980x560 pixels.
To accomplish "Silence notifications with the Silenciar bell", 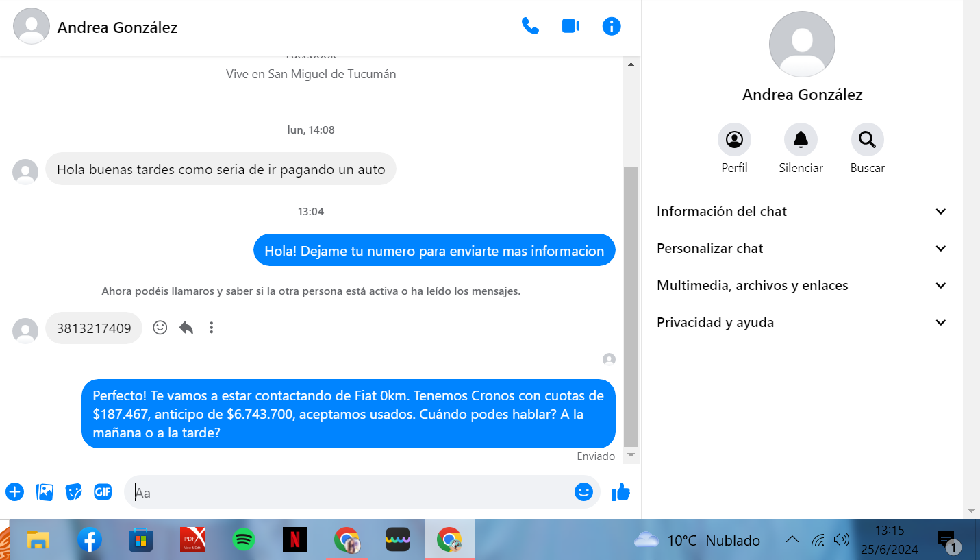I will click(801, 140).
